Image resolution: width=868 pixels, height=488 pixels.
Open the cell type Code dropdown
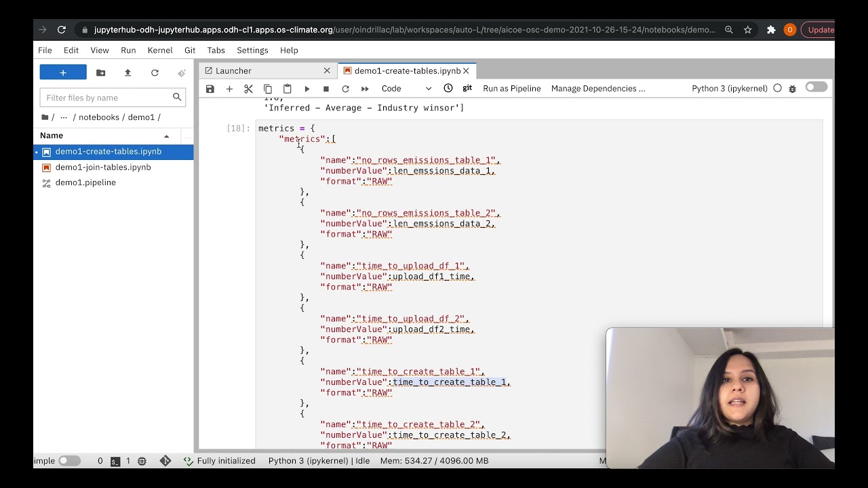pos(406,89)
